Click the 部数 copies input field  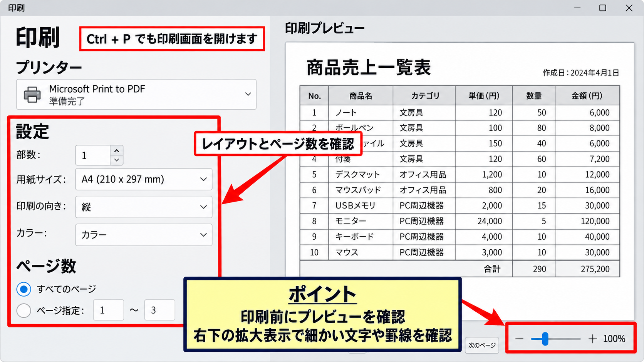point(93,155)
